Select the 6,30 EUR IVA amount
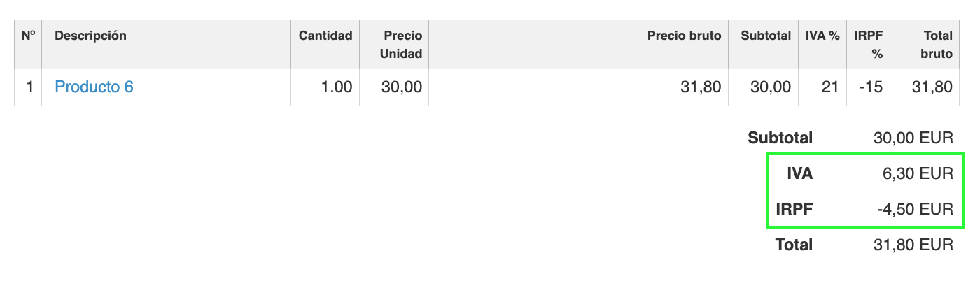The height and width of the screenshot is (302, 980). click(918, 174)
